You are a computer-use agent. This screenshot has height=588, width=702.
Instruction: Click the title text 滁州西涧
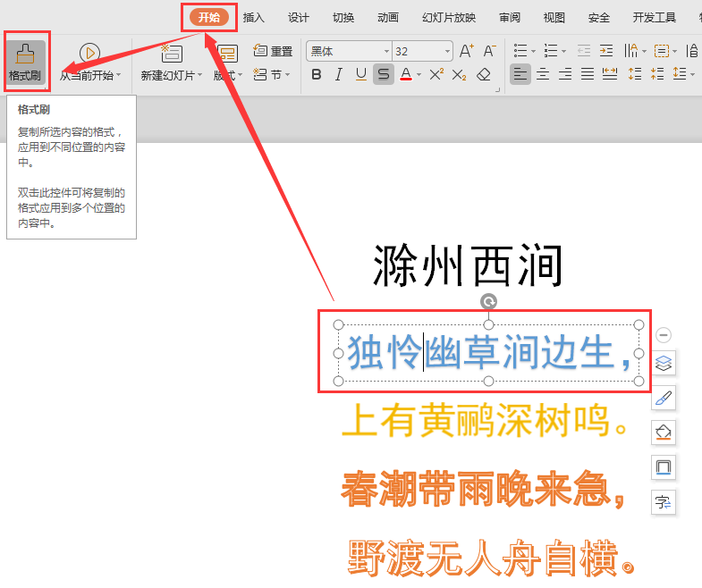coord(468,265)
